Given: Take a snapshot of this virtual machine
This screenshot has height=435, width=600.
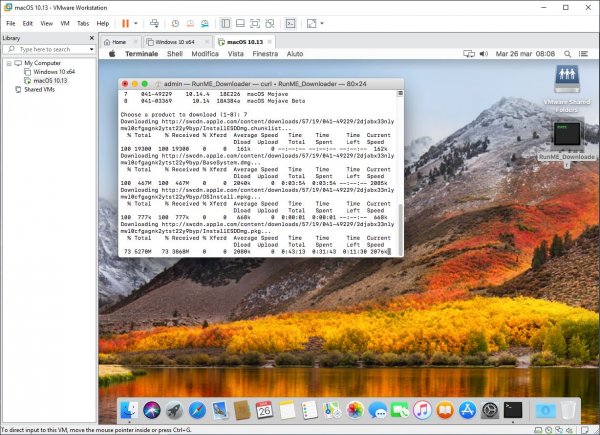Looking at the screenshot, I should point(175,24).
